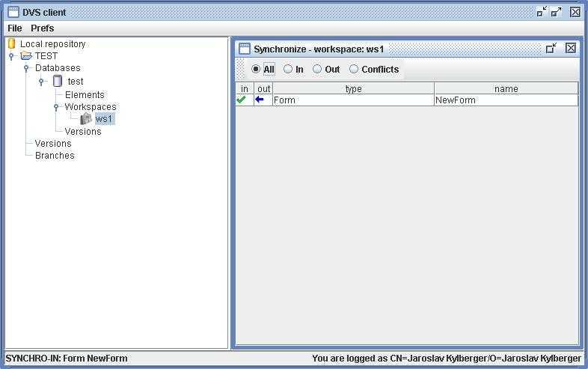Click the Local repository cylinder icon

point(12,43)
